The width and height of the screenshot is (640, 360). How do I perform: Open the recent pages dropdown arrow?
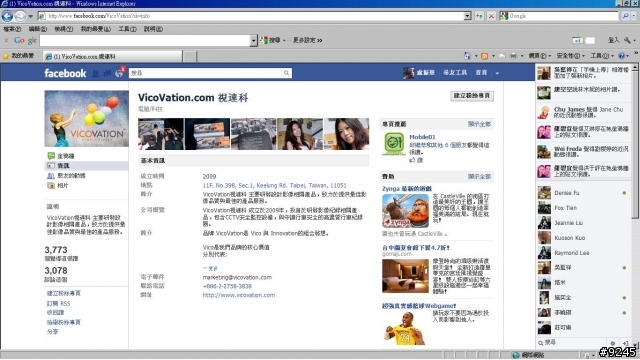31,16
